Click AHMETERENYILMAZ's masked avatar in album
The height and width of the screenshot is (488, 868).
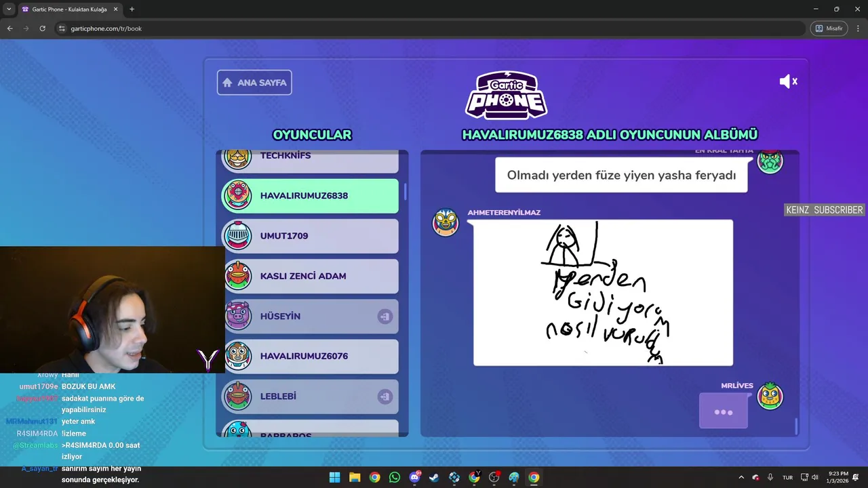[446, 222]
